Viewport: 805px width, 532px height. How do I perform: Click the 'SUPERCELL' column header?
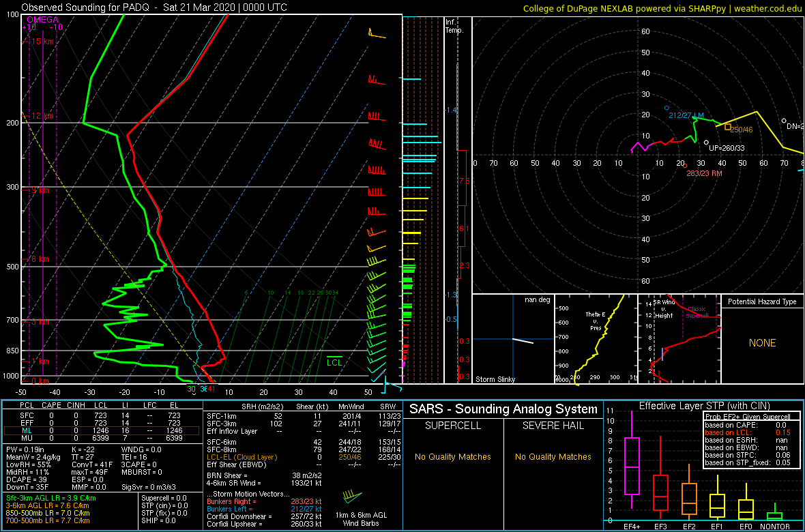454,426
